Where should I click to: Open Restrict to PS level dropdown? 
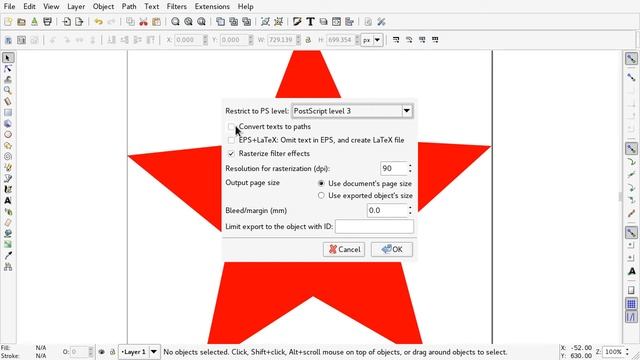352,111
